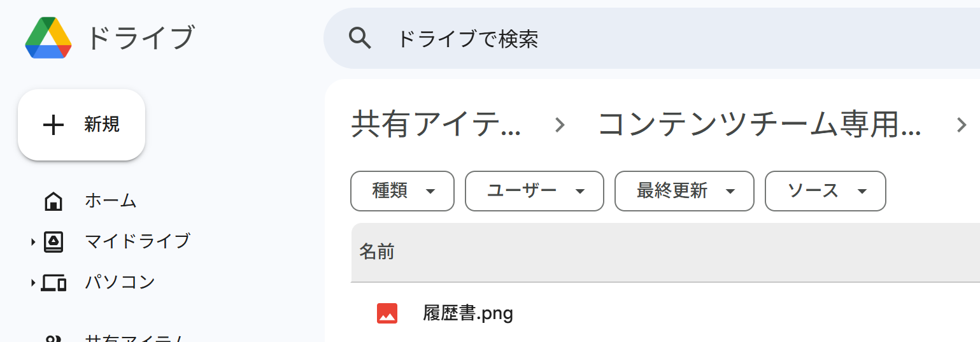Click the search magnifier icon
980x342 pixels.
pyautogui.click(x=360, y=38)
